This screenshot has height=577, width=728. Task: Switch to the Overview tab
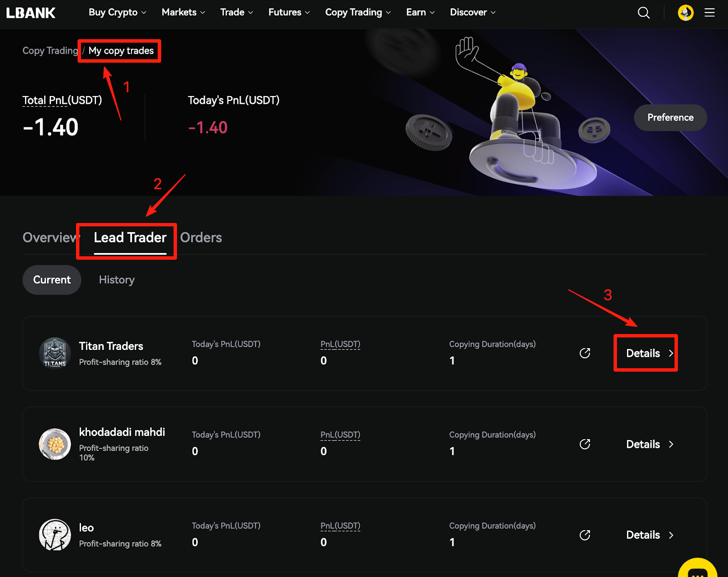click(x=49, y=238)
